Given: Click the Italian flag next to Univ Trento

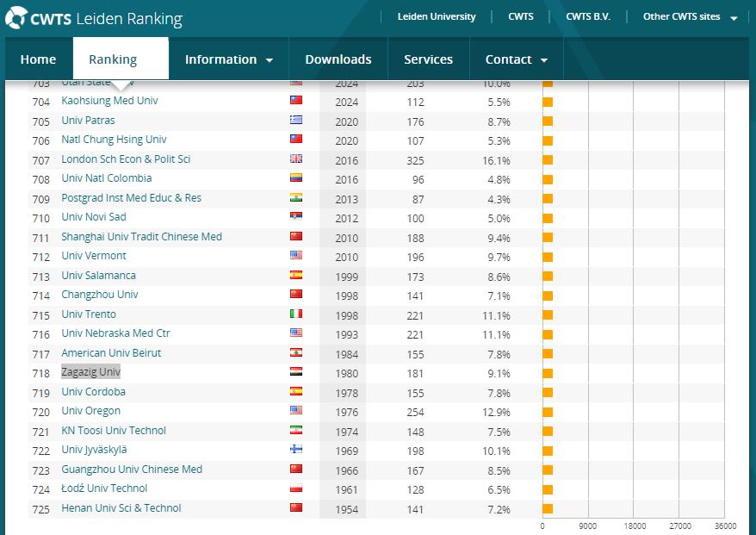Looking at the screenshot, I should click(296, 314).
